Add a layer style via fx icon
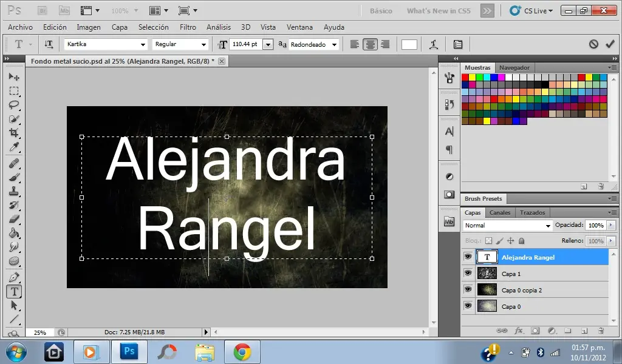 click(518, 331)
